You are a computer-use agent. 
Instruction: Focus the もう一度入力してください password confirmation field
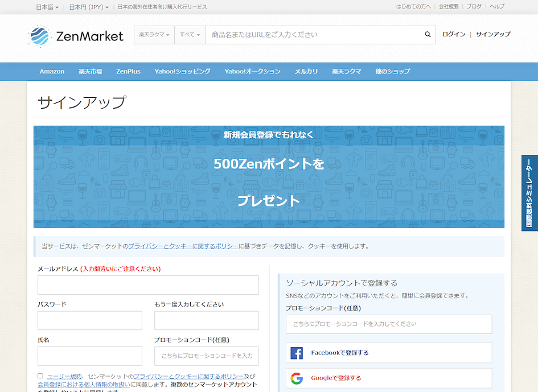coord(206,321)
